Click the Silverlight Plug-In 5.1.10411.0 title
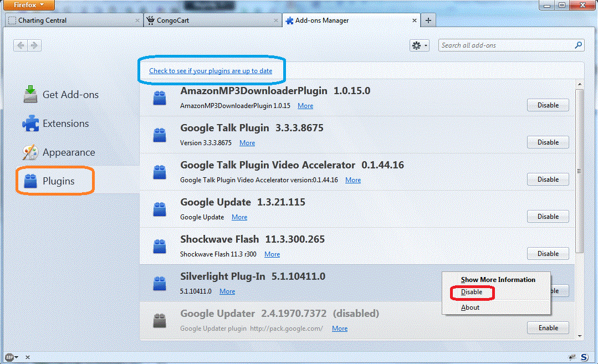The height and width of the screenshot is (364, 598). [x=253, y=276]
